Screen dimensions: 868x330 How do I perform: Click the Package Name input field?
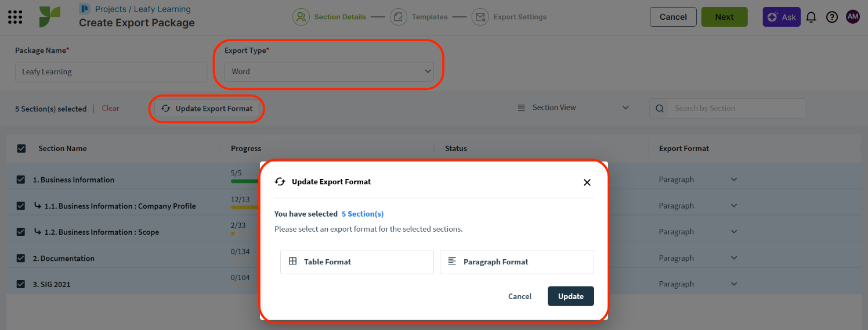tap(111, 72)
